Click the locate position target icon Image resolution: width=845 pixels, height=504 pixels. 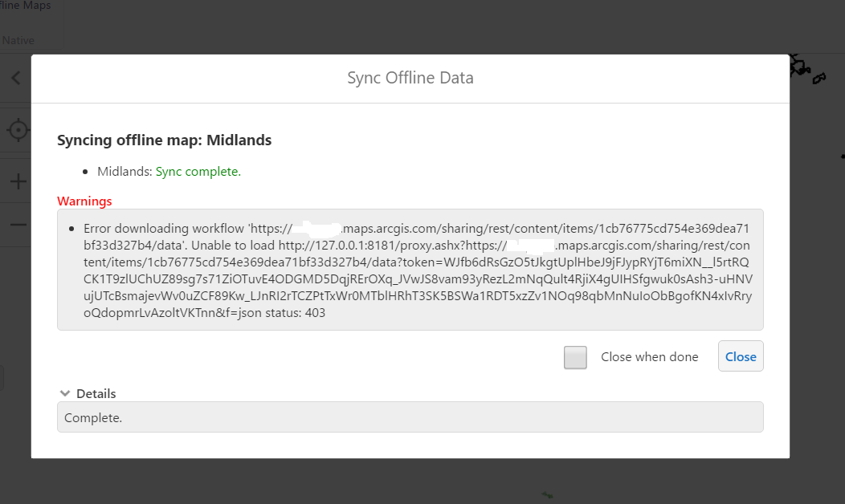pos(18,130)
